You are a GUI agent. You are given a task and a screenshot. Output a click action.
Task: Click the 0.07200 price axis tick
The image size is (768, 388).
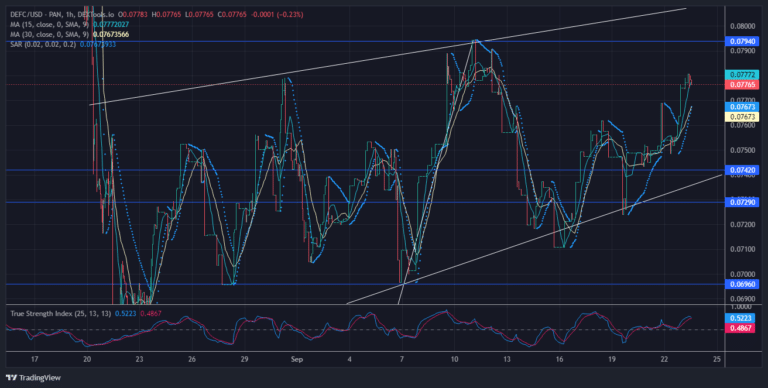click(742, 224)
